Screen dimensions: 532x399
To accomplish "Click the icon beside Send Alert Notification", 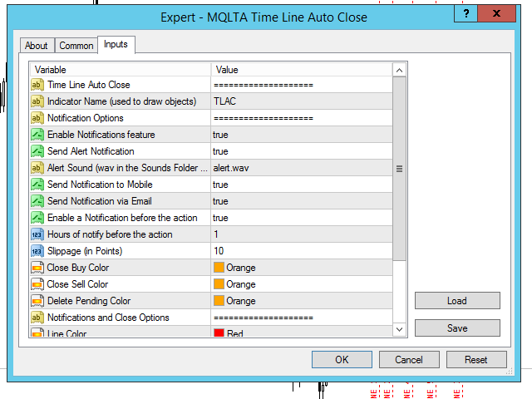I will point(37,151).
